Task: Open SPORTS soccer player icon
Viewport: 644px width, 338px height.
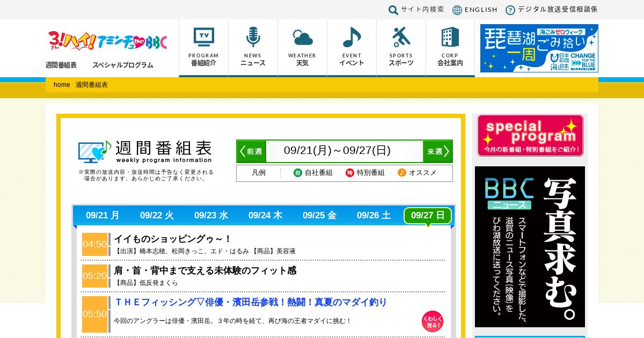Action: pos(401,37)
